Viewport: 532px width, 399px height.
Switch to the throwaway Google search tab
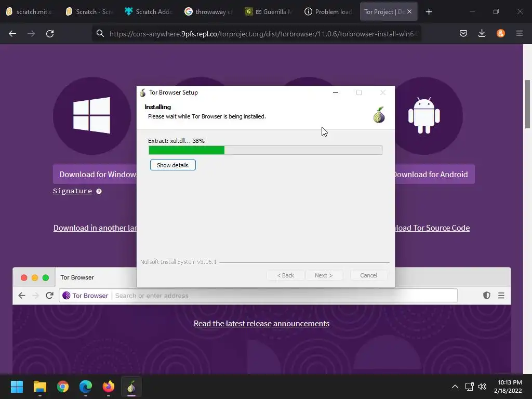click(209, 11)
